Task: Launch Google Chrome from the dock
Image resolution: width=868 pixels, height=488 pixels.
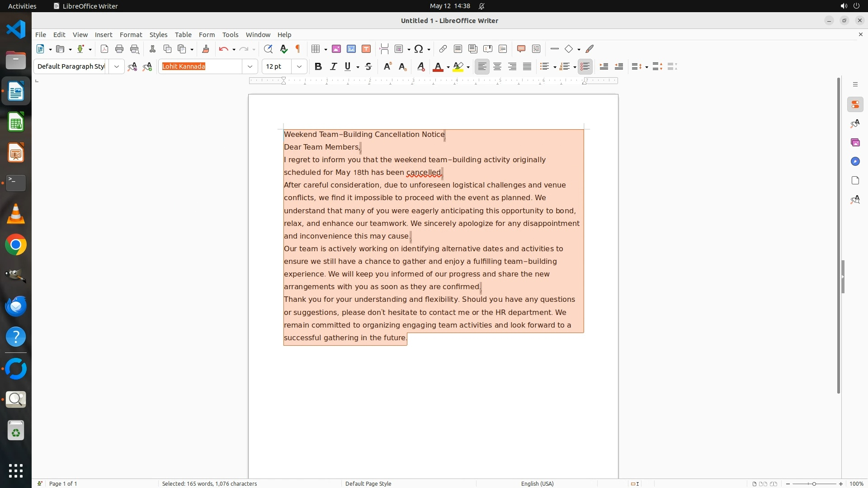Action: (16, 245)
